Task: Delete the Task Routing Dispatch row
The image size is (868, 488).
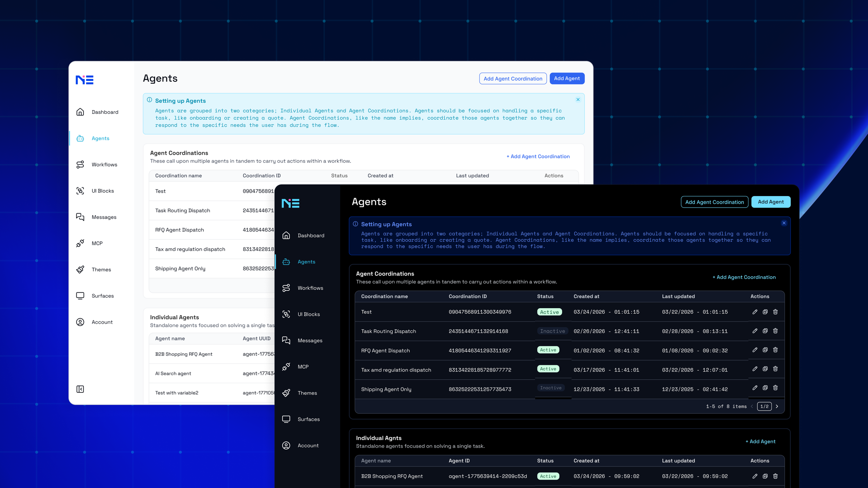Action: tap(775, 331)
